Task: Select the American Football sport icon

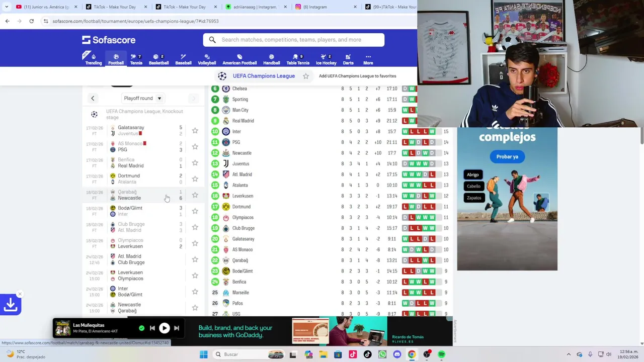Action: pyautogui.click(x=239, y=59)
